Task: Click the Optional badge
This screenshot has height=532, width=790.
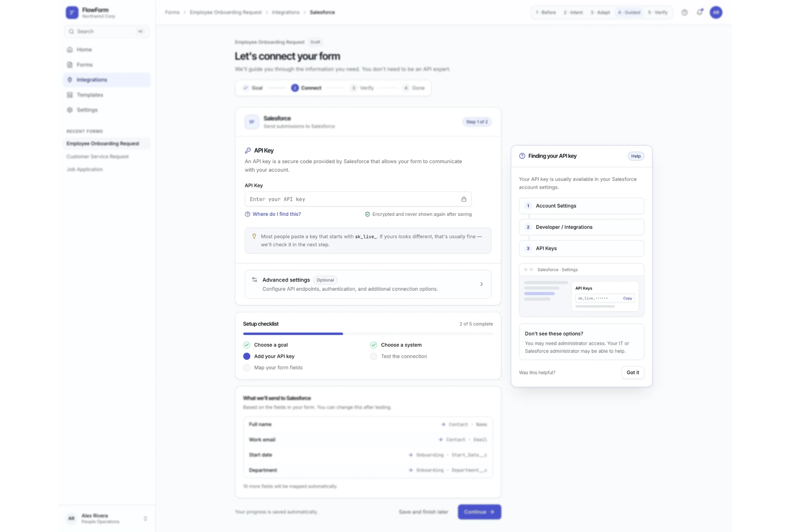Action: [325, 280]
